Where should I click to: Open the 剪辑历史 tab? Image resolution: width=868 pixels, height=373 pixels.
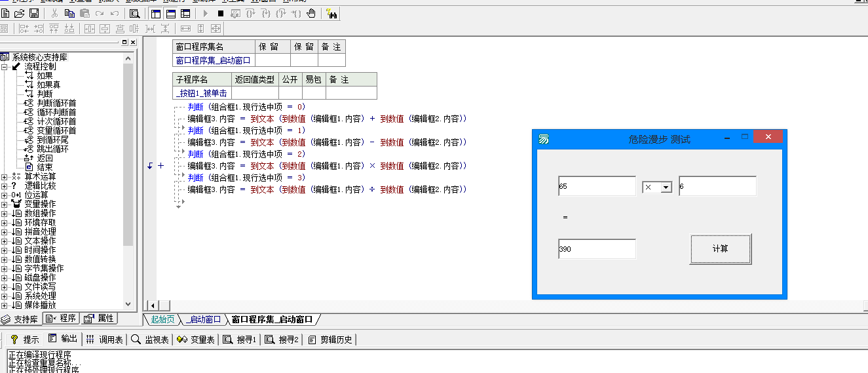[331, 340]
